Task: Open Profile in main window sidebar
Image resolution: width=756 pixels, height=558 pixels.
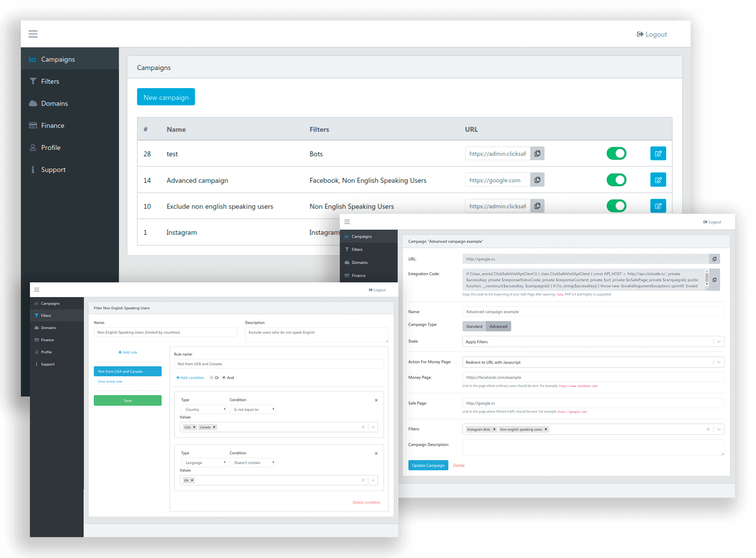Action: 70,147
